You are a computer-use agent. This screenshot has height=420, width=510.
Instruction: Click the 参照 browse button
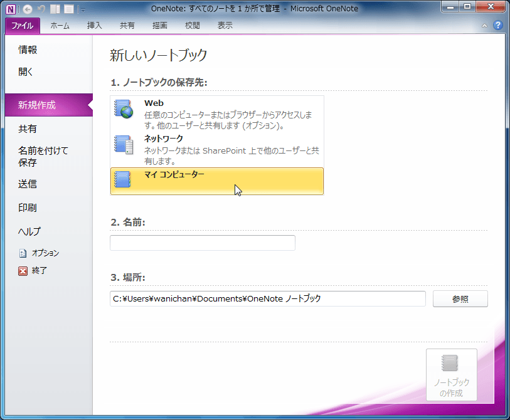(460, 299)
